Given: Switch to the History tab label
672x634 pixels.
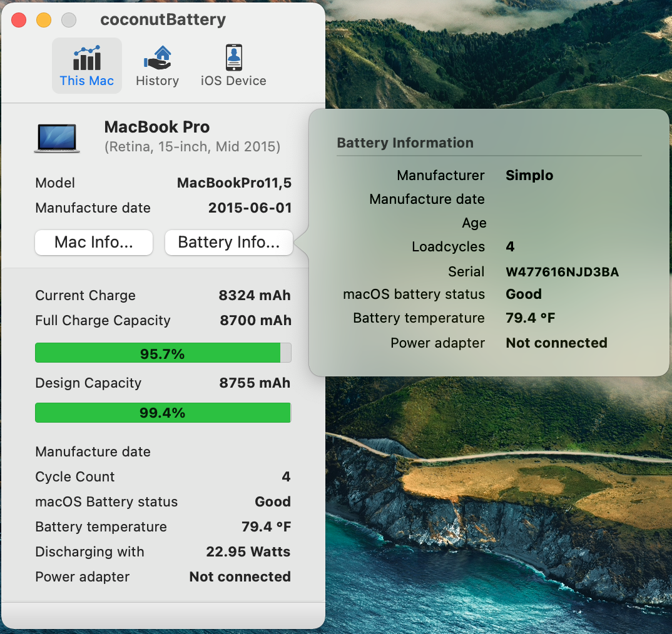Looking at the screenshot, I should pos(157,81).
